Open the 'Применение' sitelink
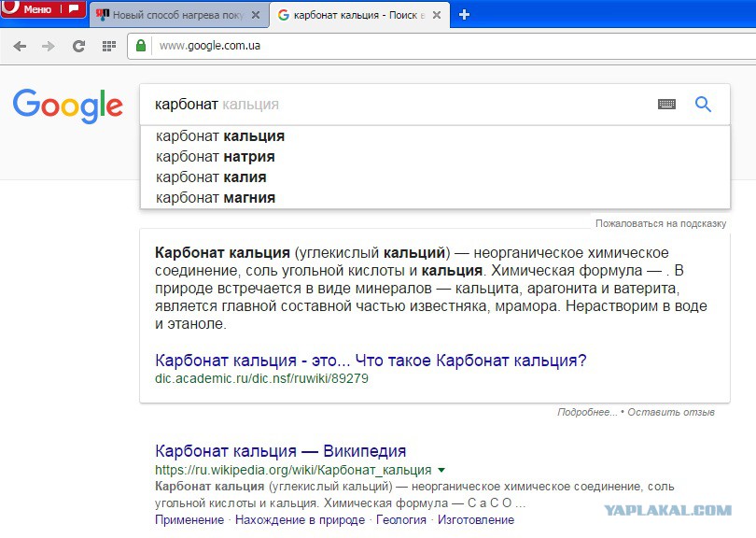The width and height of the screenshot is (756, 538). (x=189, y=520)
